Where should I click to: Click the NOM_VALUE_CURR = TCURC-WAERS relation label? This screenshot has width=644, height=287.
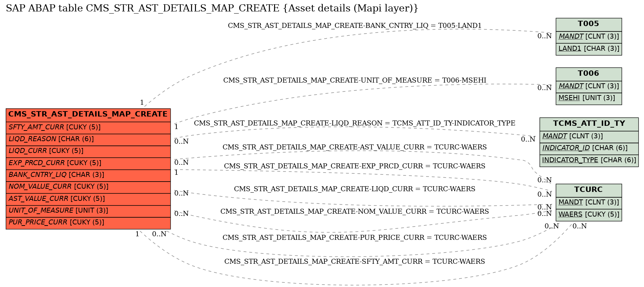pos(355,212)
